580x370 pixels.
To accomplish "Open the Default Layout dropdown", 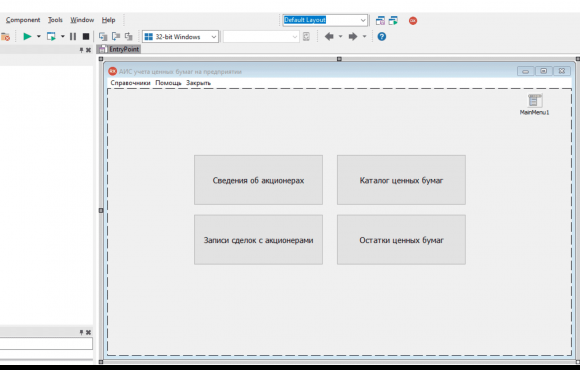I will (x=325, y=20).
